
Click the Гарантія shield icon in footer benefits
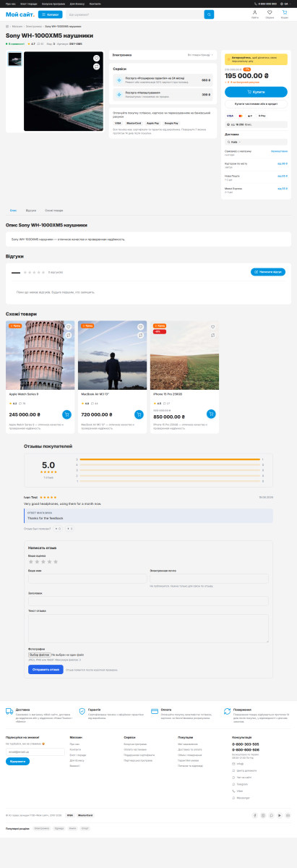(x=82, y=712)
